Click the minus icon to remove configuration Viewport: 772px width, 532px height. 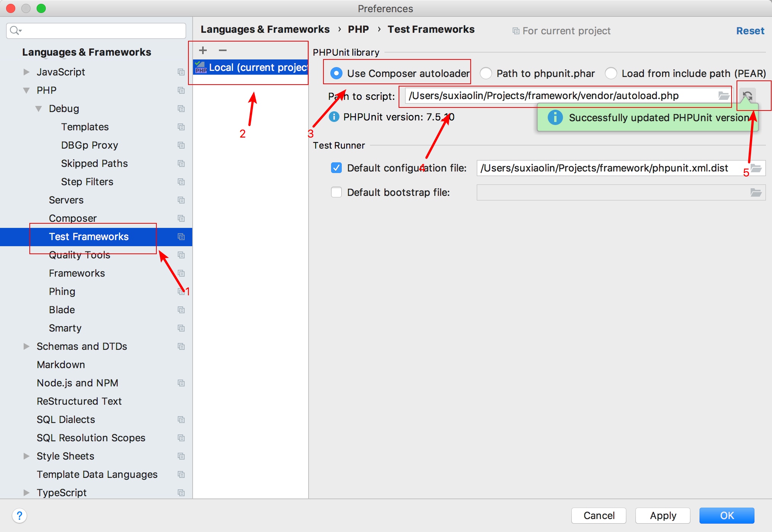pyautogui.click(x=223, y=50)
